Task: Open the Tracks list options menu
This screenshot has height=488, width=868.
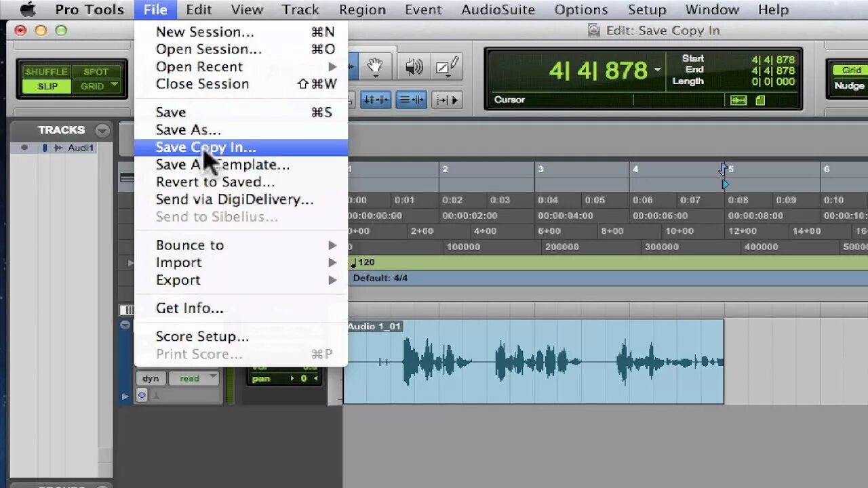Action: (x=102, y=130)
